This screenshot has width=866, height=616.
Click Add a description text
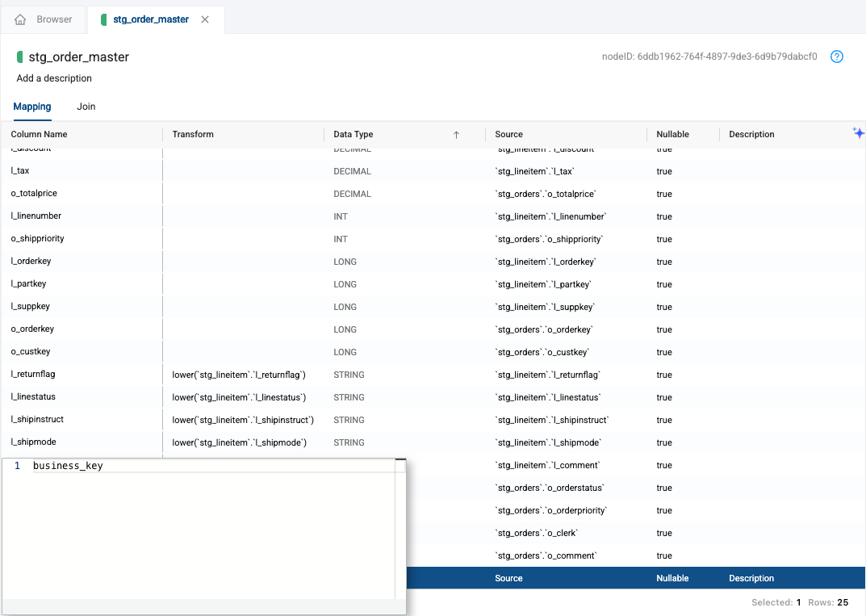click(x=54, y=78)
